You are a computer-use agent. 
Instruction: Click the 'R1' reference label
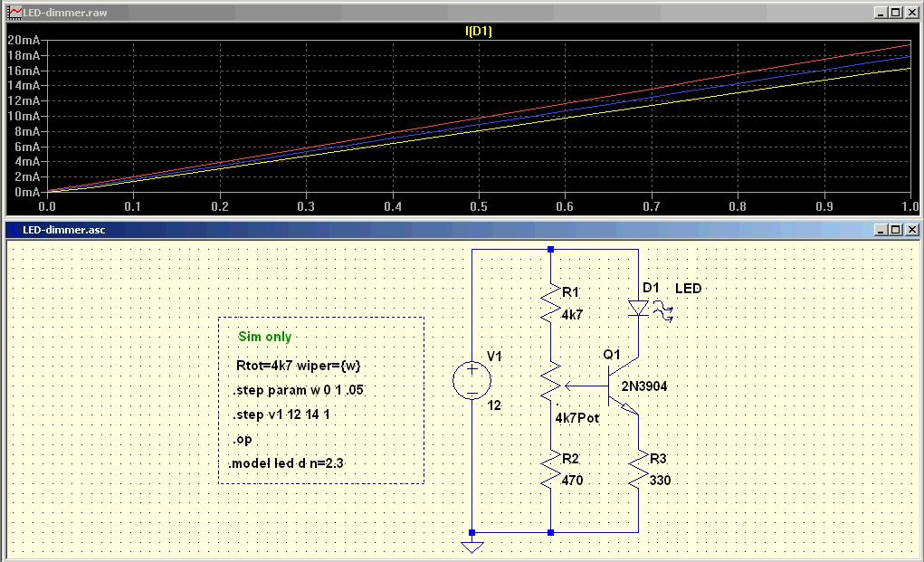point(570,292)
